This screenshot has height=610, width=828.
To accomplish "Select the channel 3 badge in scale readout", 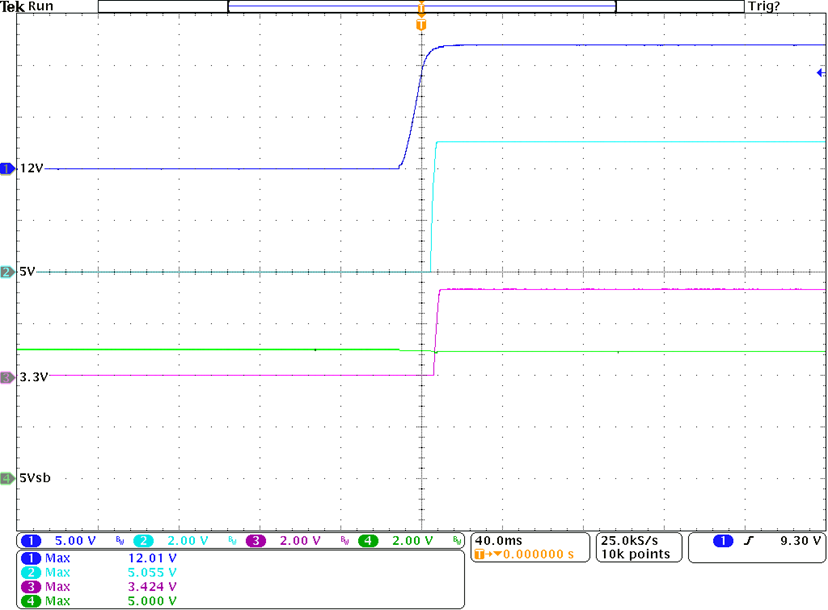I will [256, 541].
